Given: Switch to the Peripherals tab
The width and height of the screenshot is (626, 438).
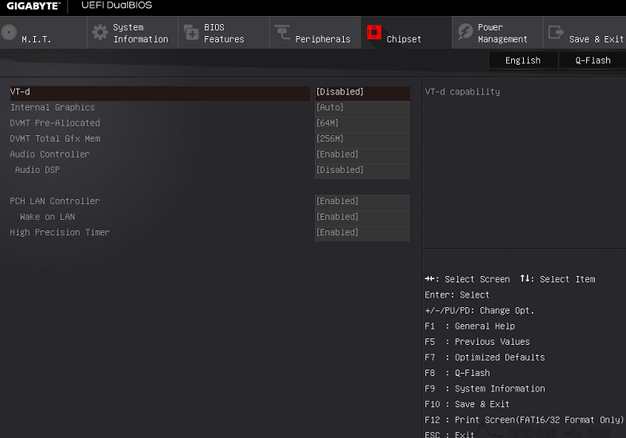Looking at the screenshot, I should [x=315, y=33].
